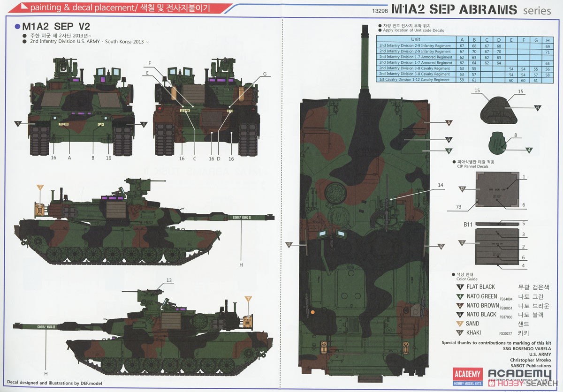Click black triangle 1 right of front-view tank
Viewport: 563px width, 392px height.
(144, 124)
